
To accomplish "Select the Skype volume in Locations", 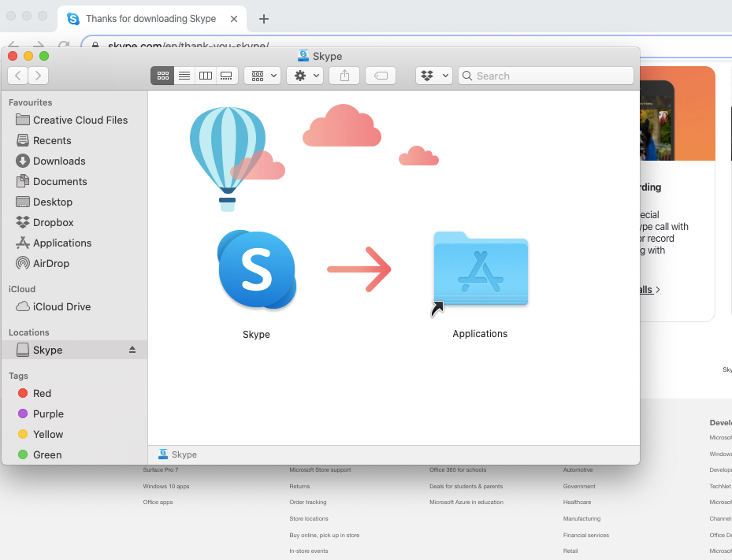I will [x=75, y=350].
